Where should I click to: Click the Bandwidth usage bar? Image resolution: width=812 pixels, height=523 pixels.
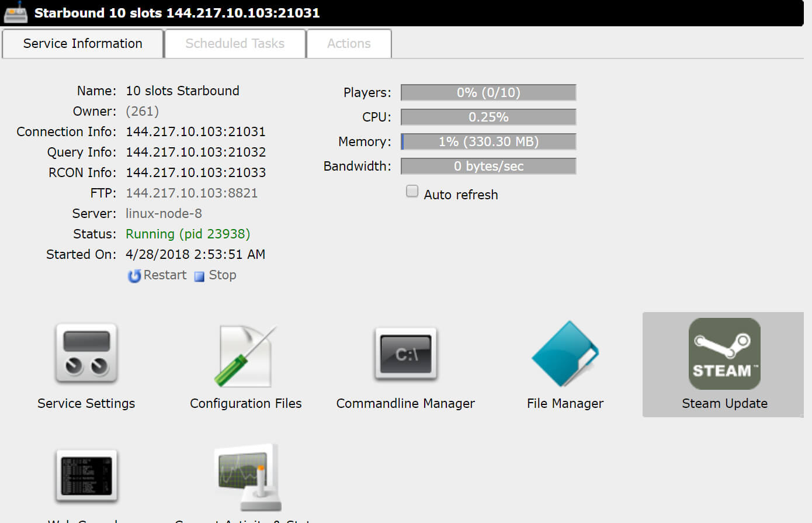tap(488, 166)
